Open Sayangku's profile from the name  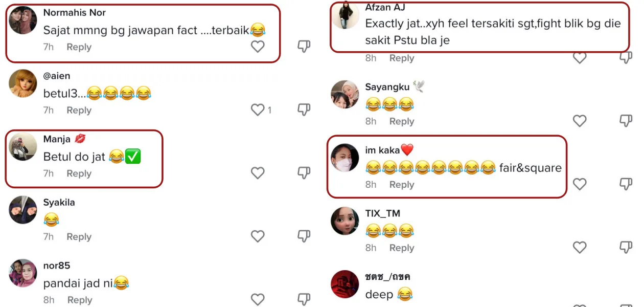[387, 87]
